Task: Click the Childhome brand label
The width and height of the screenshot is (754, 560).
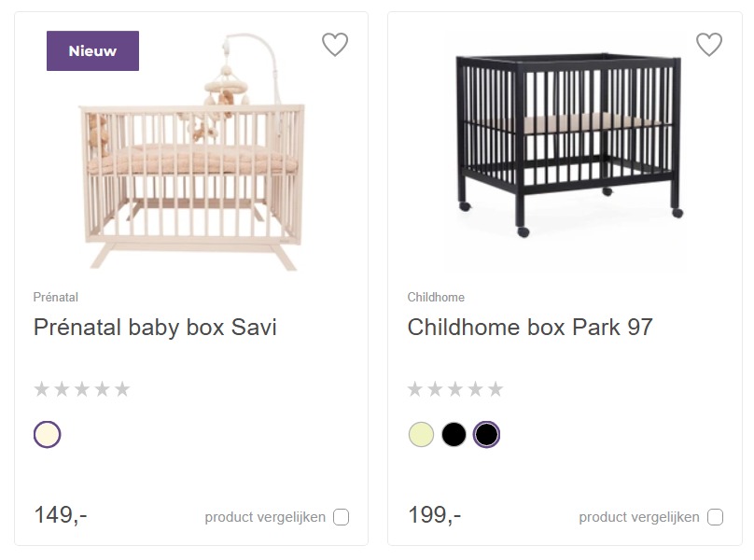Action: tap(436, 297)
